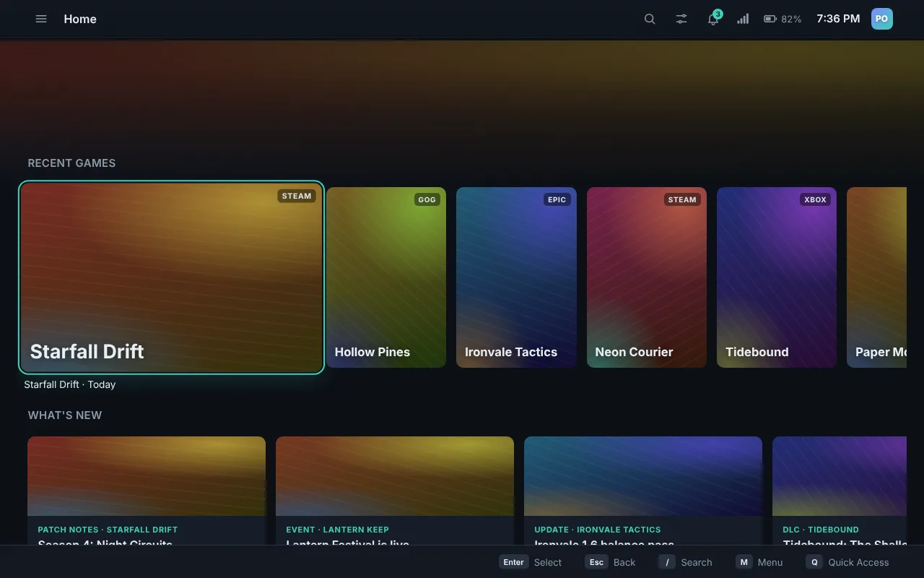Click the 7:36 PM clock
Viewport: 924px width, 578px height.
(x=838, y=19)
